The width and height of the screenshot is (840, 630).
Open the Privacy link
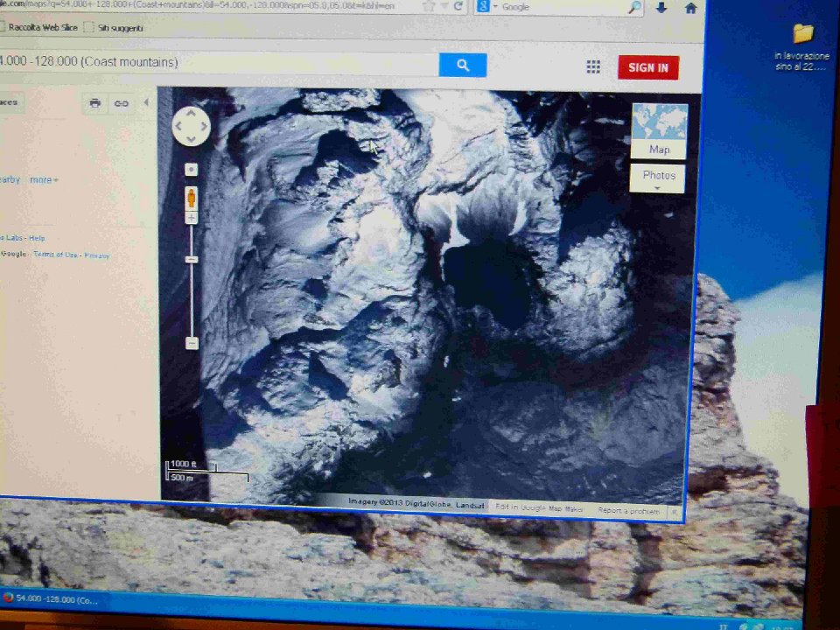click(97, 255)
